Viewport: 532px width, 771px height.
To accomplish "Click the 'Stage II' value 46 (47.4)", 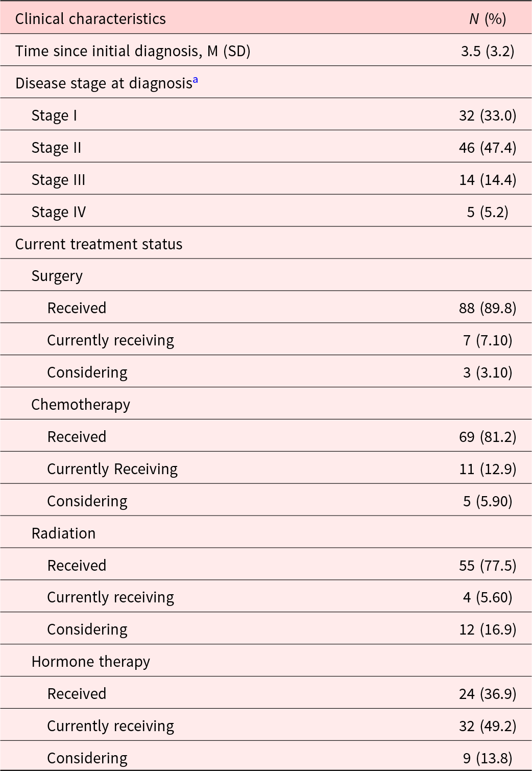I will [488, 148].
